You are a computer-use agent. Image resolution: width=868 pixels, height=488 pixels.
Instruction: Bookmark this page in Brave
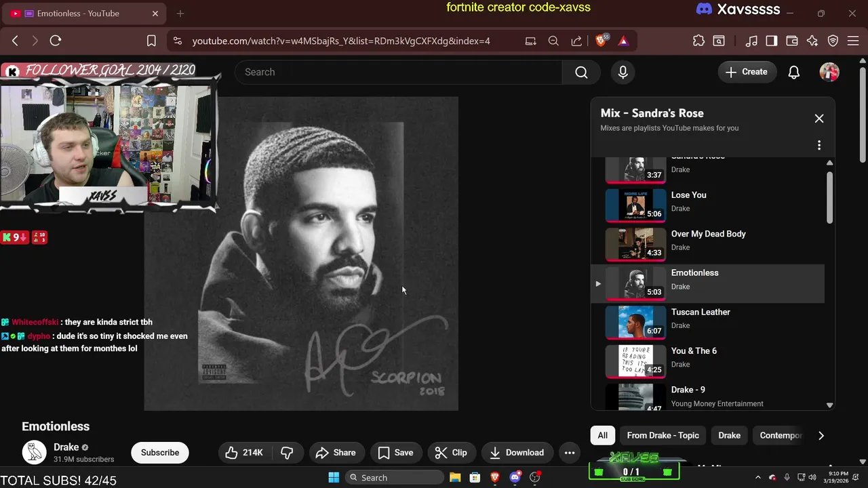point(151,41)
